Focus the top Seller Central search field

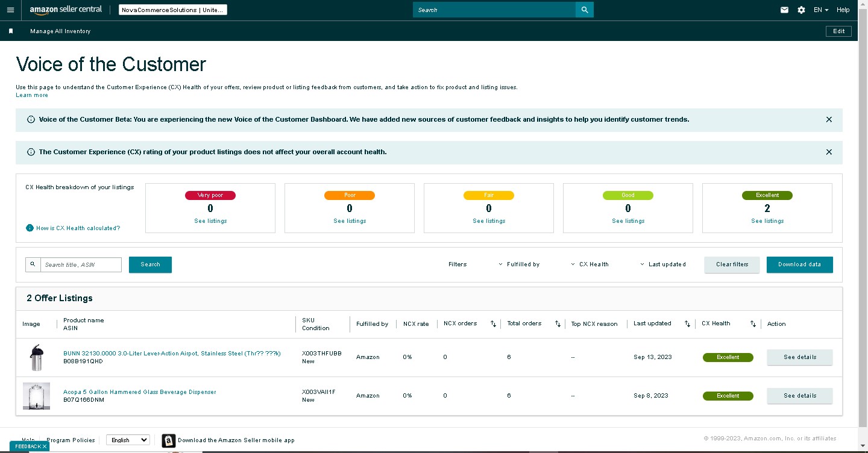[x=494, y=10]
